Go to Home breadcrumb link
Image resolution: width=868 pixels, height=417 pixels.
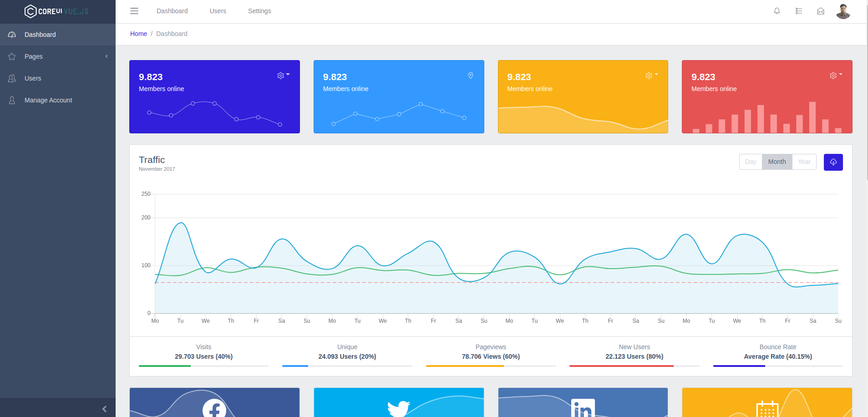coord(138,34)
